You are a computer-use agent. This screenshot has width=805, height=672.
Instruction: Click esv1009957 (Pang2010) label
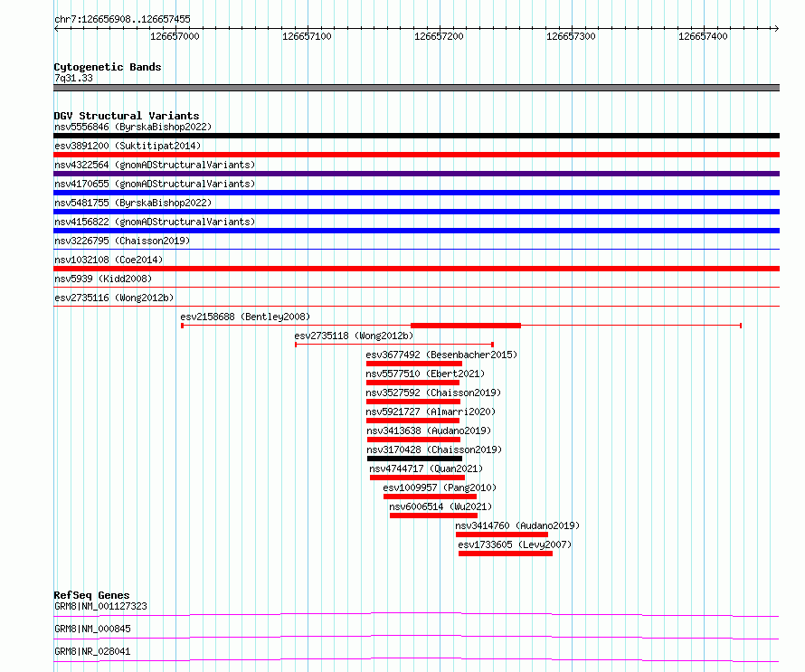(x=440, y=487)
